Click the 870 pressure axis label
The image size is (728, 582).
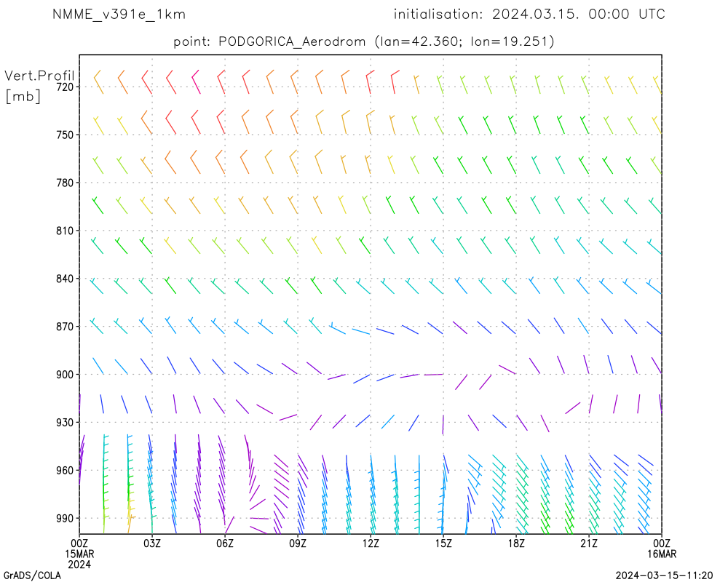(x=65, y=327)
